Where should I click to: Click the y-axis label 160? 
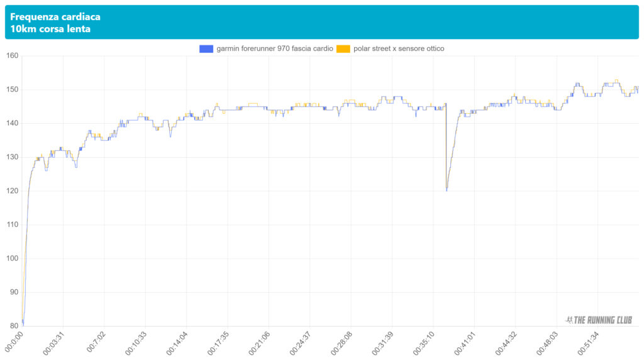point(12,55)
